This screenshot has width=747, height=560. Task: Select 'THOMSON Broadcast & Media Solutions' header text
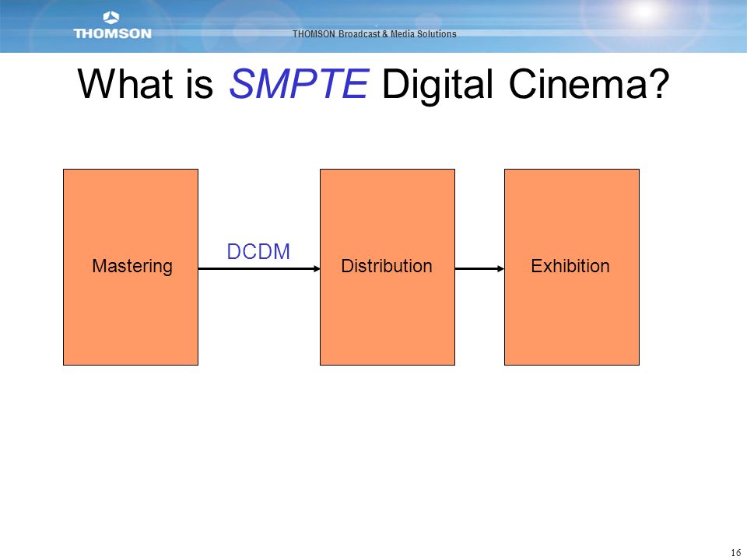[374, 33]
